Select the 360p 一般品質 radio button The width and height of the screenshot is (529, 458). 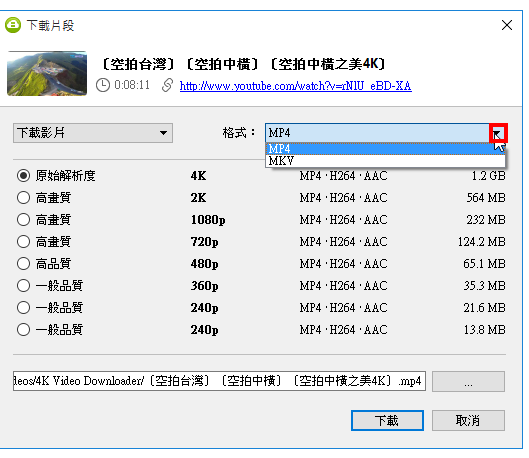(x=23, y=286)
